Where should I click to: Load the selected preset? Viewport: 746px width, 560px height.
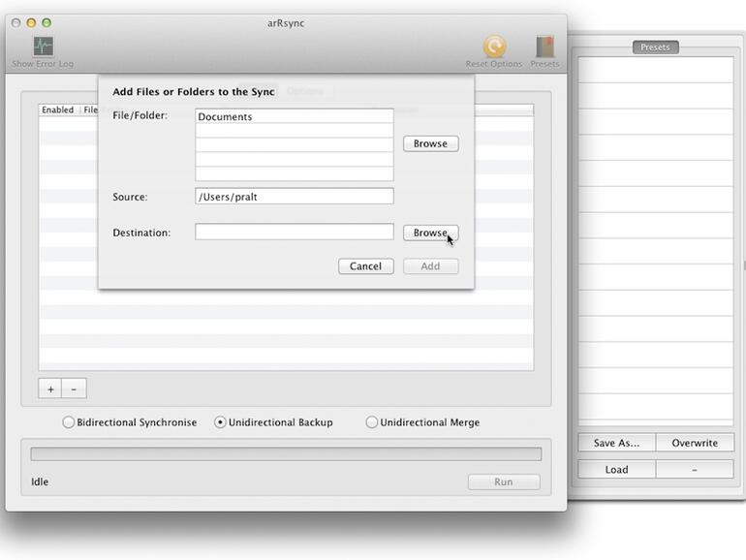616,469
